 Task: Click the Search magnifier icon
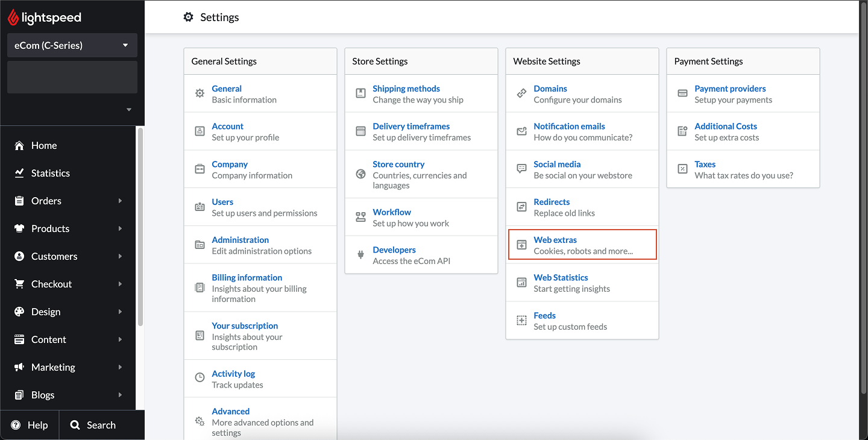point(75,425)
